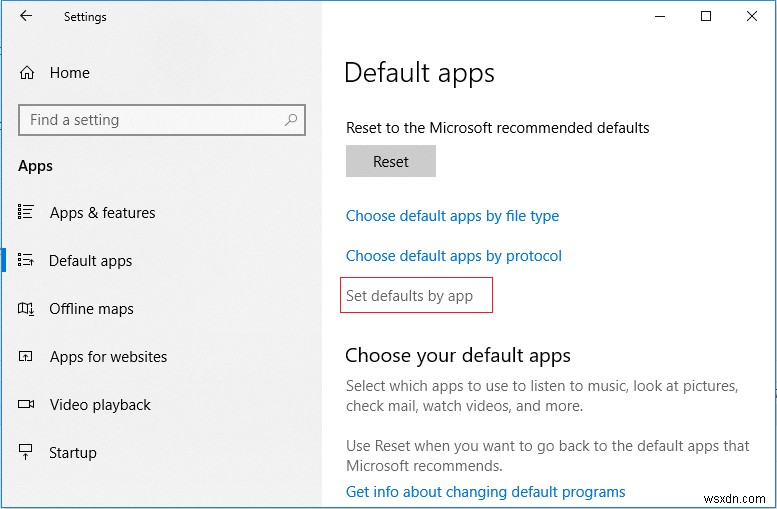Image resolution: width=777 pixels, height=509 pixels.
Task: Click 'Reset to the Microsoft recommended defaults' text
Action: point(498,128)
